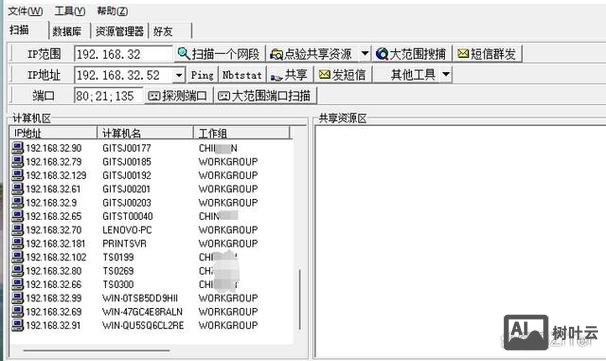Click the computer icon for 192.168.32.9
Screen dimensions: 606x361
(17, 203)
